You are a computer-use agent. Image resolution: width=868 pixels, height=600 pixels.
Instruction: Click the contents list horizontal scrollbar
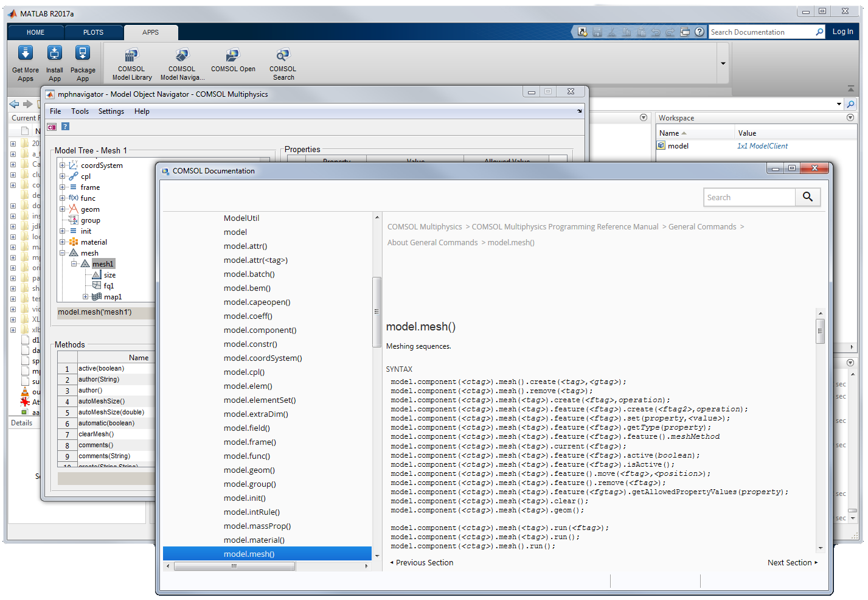tap(234, 566)
